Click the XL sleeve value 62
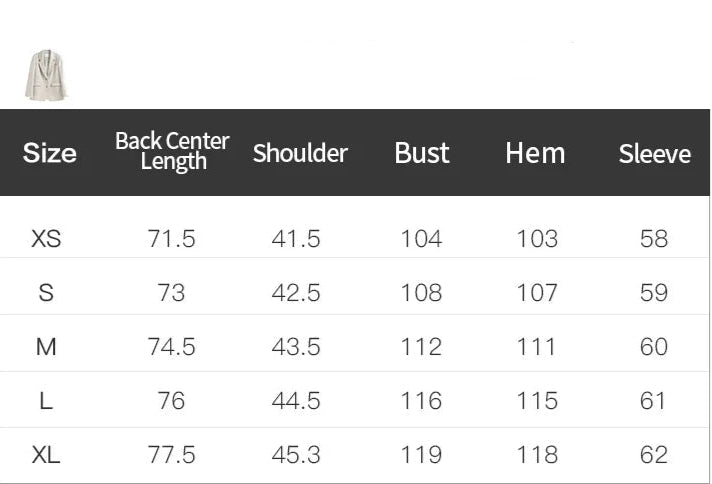The height and width of the screenshot is (484, 712). click(x=653, y=455)
